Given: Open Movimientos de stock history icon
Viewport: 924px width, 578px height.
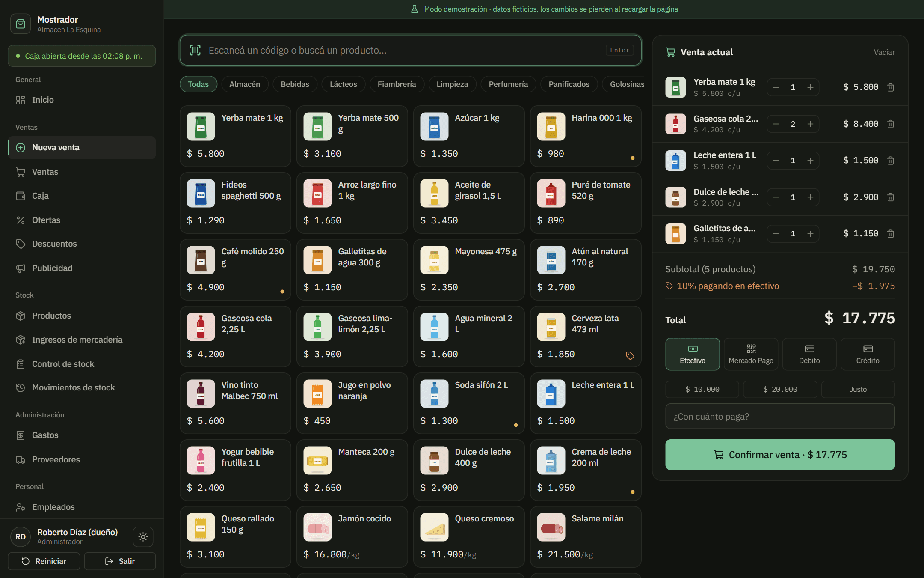Looking at the screenshot, I should [x=21, y=387].
